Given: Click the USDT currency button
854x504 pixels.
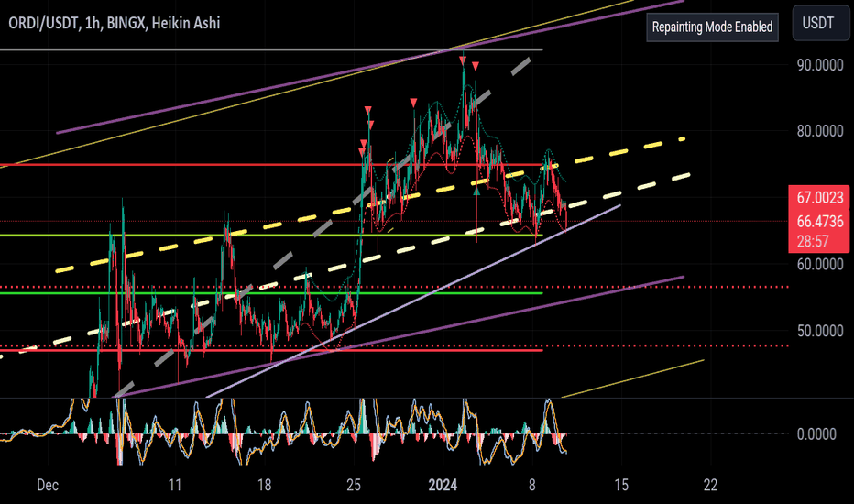Looking at the screenshot, I should (x=820, y=23).
